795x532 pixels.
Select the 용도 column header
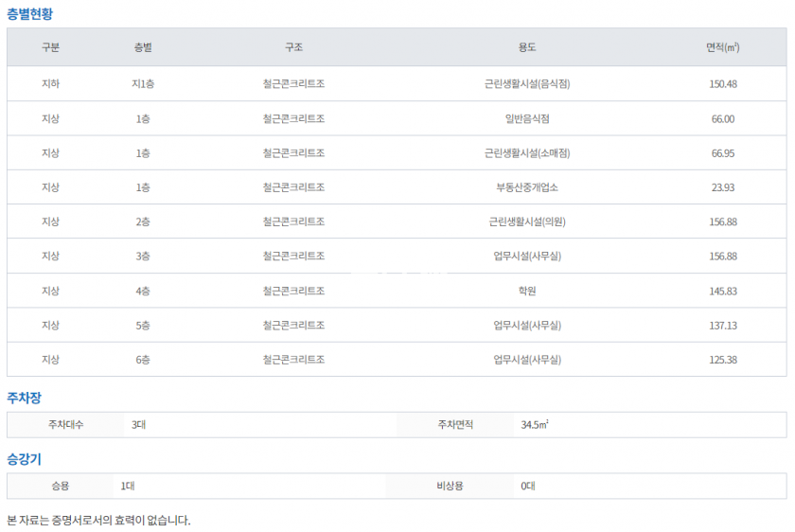[x=527, y=47]
